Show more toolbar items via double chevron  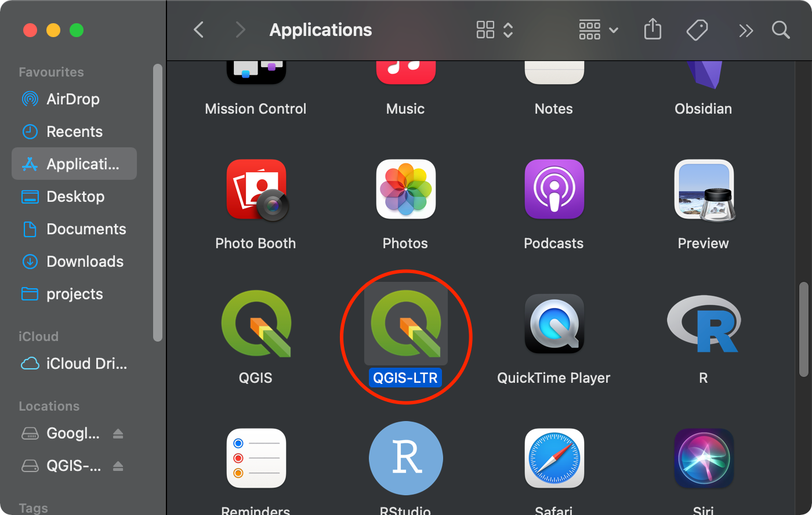(746, 30)
